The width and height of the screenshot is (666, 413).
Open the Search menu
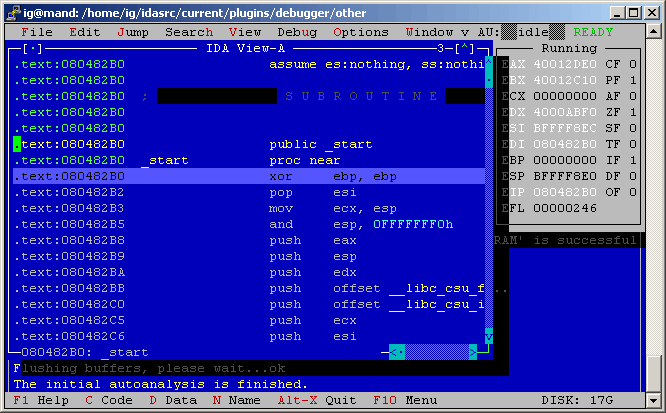point(189,32)
